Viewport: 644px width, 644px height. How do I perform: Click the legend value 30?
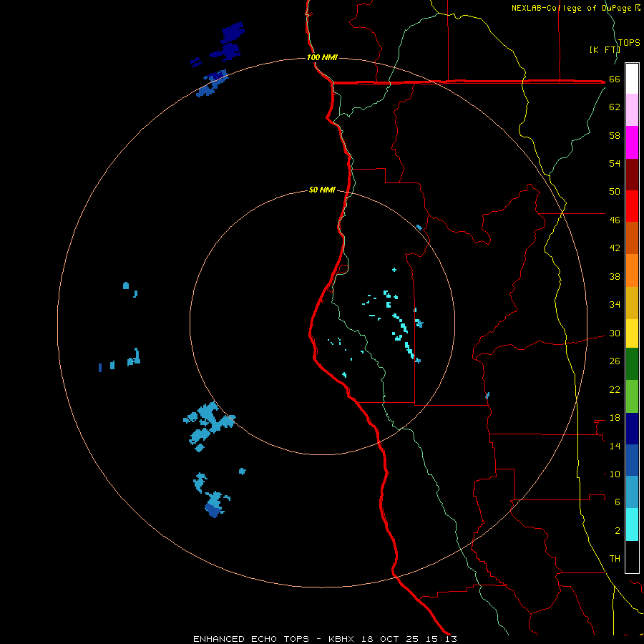click(x=615, y=333)
